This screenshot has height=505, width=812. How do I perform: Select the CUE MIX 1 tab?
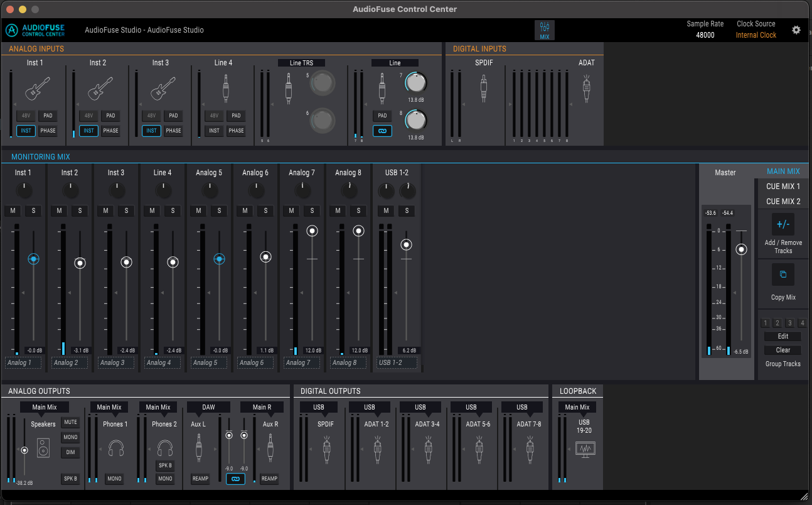[x=783, y=187]
